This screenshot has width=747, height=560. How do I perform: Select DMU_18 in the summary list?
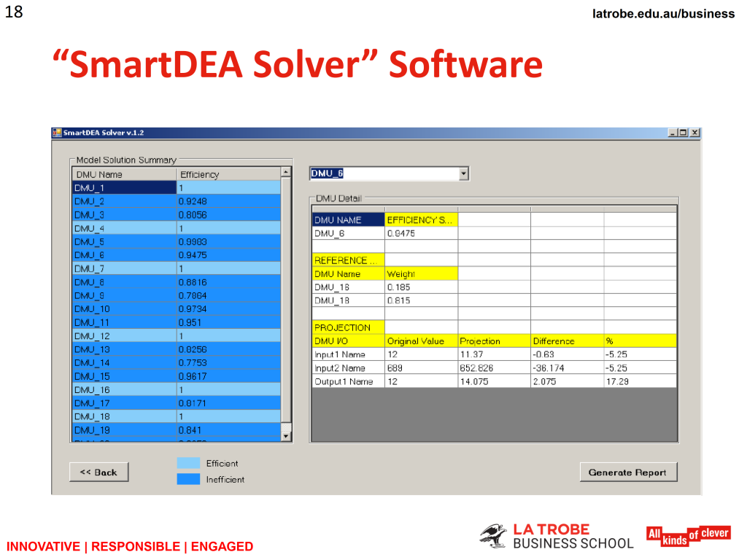point(177,416)
